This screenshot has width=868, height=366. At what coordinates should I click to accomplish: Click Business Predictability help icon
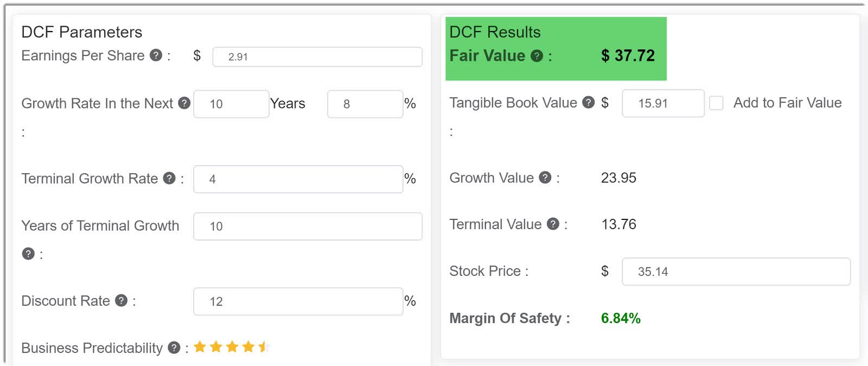pos(174,348)
